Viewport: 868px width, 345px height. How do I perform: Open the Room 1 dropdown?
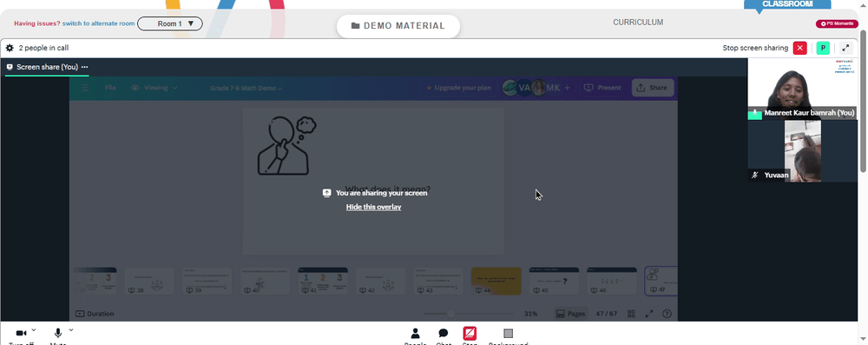pyautogui.click(x=170, y=23)
